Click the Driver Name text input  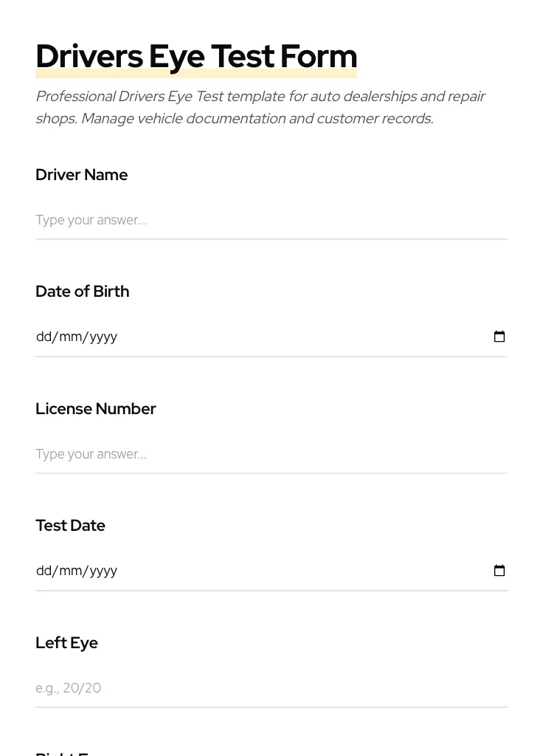pyautogui.click(x=271, y=220)
